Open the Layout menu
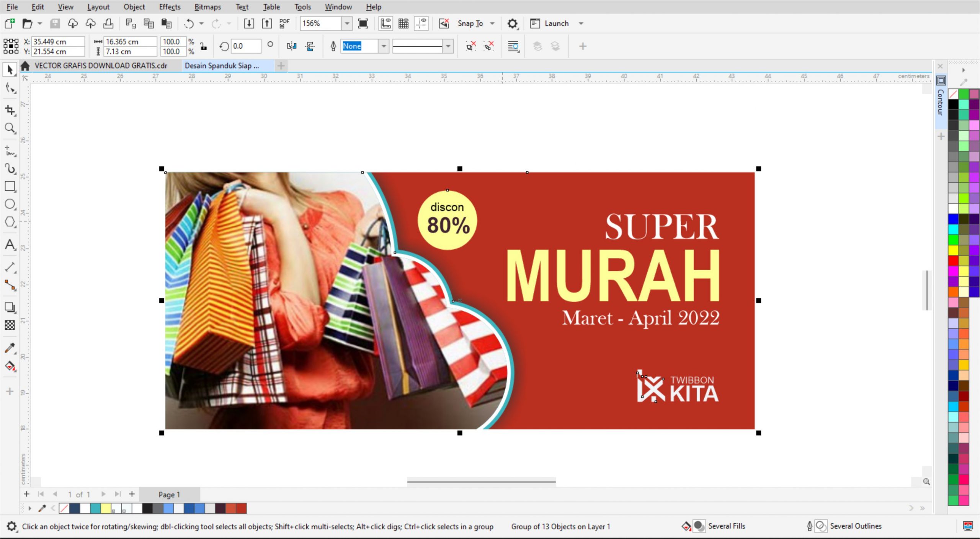 click(x=98, y=7)
